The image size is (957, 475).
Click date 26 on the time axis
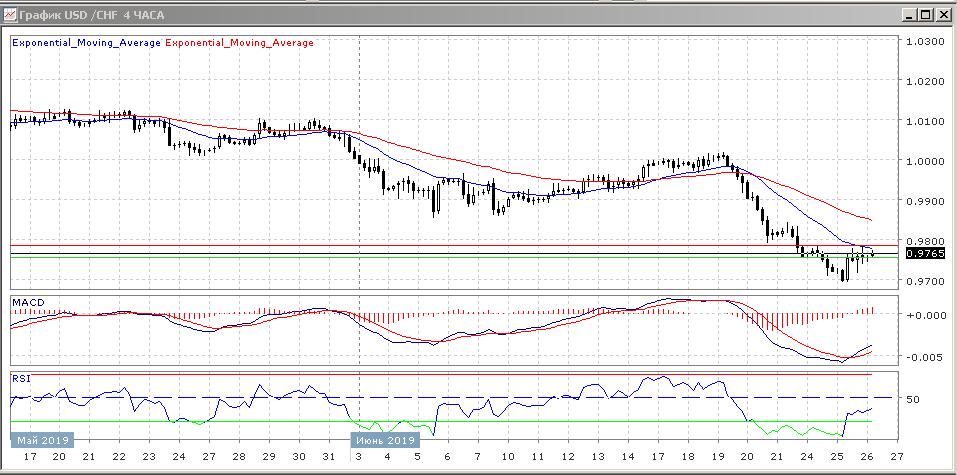tap(866, 456)
